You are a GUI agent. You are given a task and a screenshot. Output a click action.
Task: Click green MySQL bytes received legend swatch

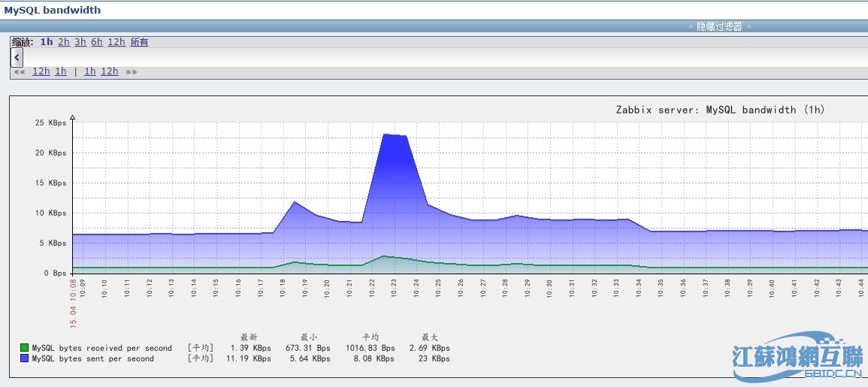click(x=25, y=348)
